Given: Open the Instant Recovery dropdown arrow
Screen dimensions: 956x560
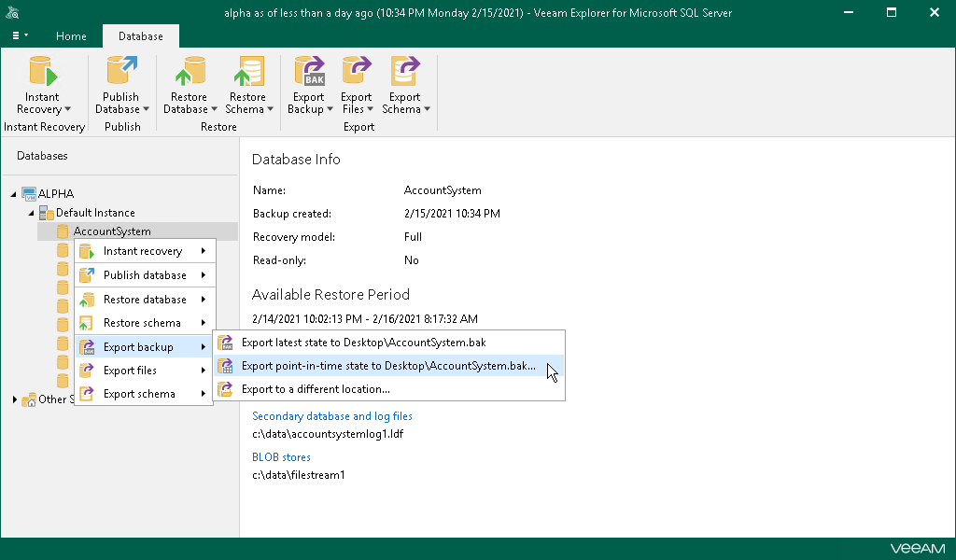Looking at the screenshot, I should tap(67, 110).
